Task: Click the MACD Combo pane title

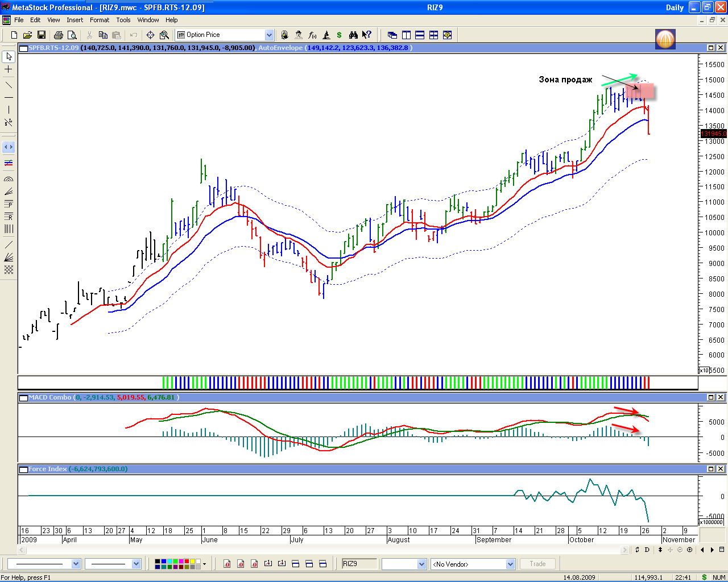Action: (50, 397)
